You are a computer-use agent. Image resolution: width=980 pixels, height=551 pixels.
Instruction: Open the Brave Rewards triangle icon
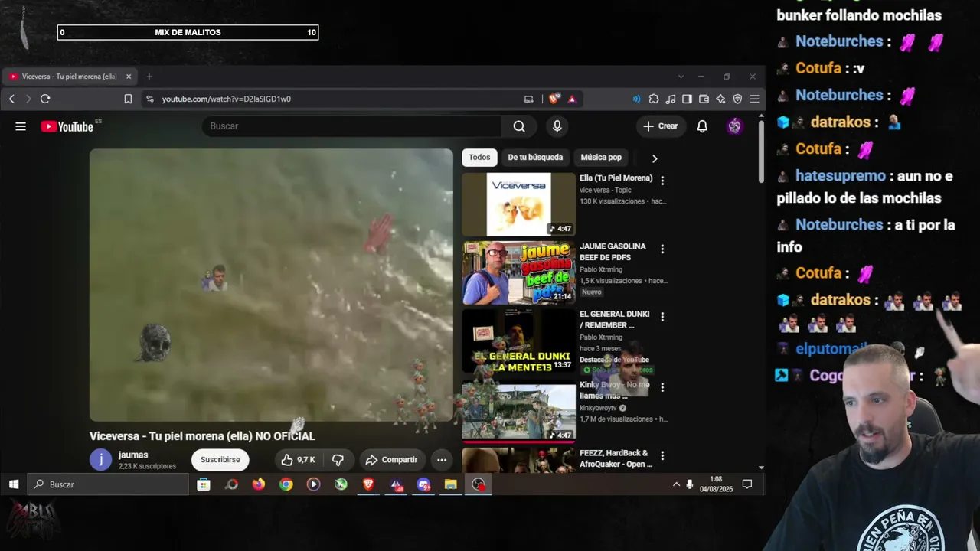point(571,99)
